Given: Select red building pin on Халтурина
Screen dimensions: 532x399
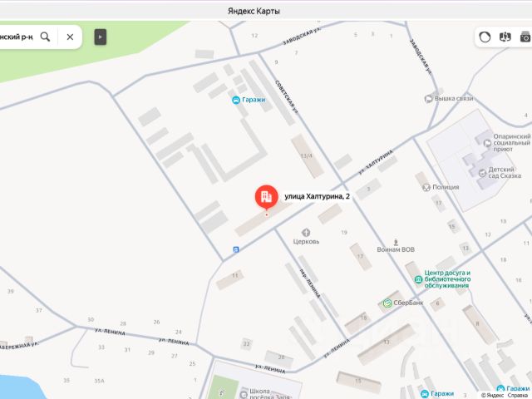Looking at the screenshot, I should click(267, 197).
